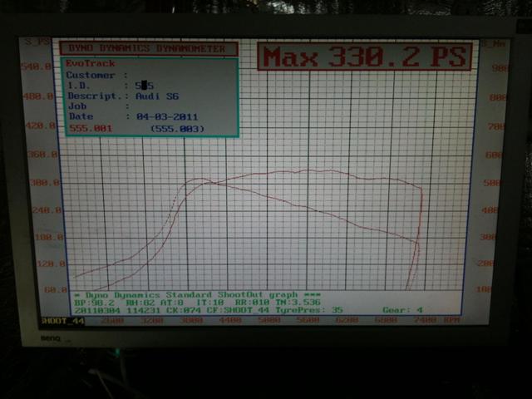
Task: Click the "EvoTrack" heading
Action: [x=91, y=63]
